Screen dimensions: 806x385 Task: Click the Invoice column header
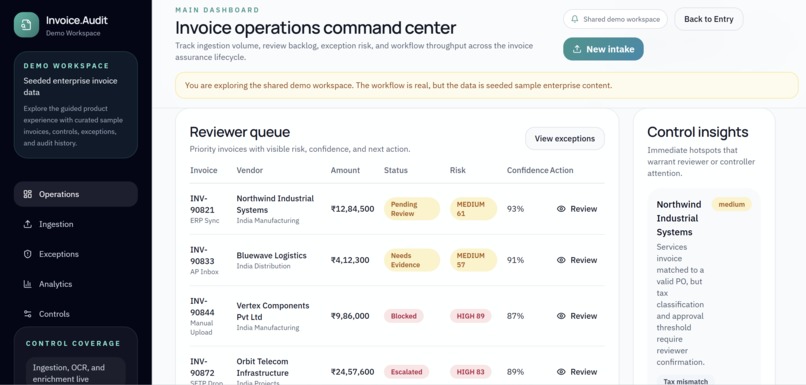click(x=204, y=170)
